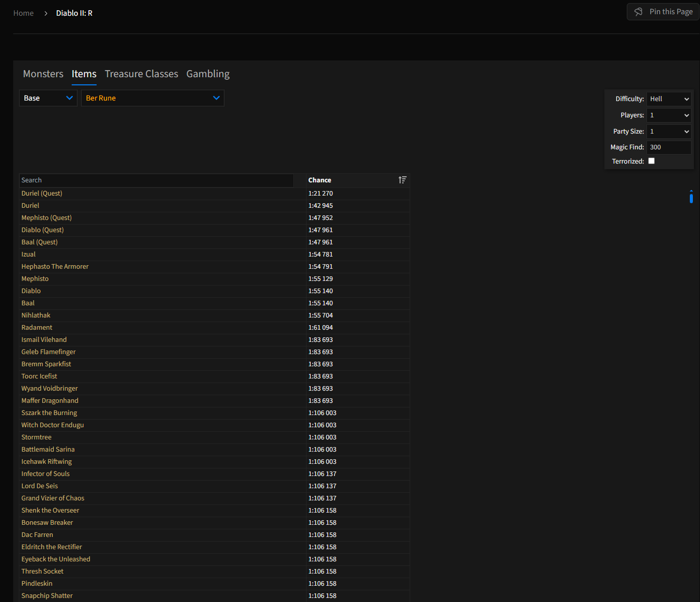Open the Players count dropdown
Viewport: 700px width, 602px height.
point(669,115)
